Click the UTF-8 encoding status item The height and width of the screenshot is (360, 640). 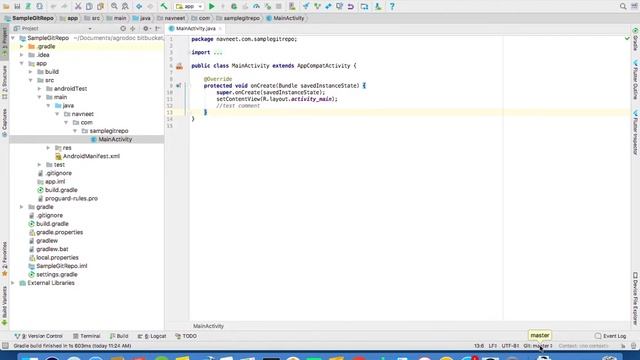[x=510, y=346]
